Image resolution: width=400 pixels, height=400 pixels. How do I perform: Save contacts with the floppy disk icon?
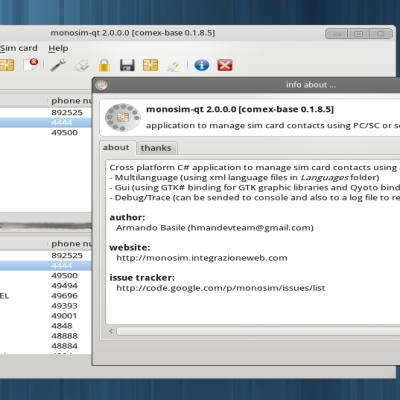coord(127,65)
